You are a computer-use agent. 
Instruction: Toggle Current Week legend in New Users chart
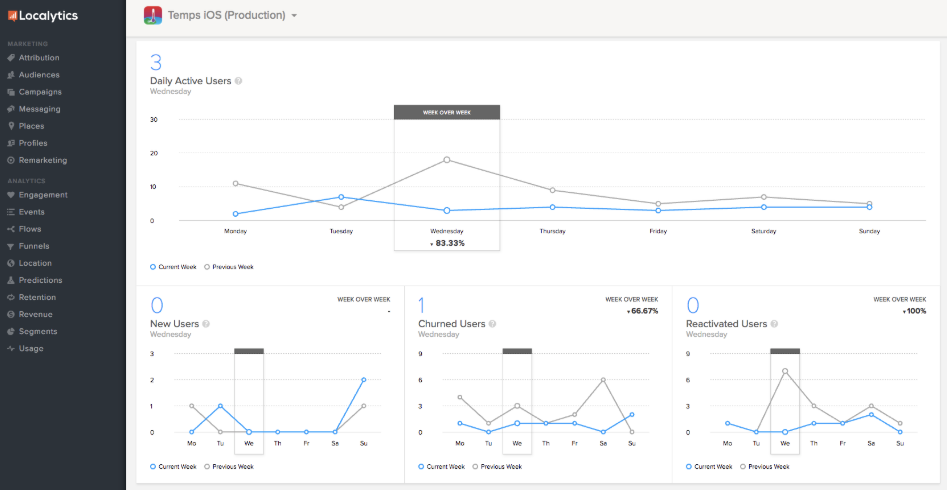pyautogui.click(x=173, y=466)
